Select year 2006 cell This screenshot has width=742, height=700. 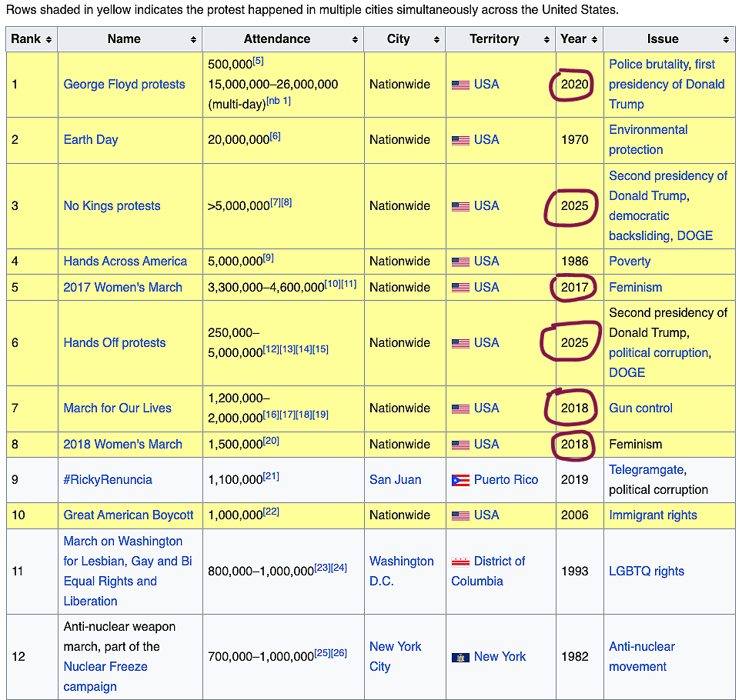(574, 515)
